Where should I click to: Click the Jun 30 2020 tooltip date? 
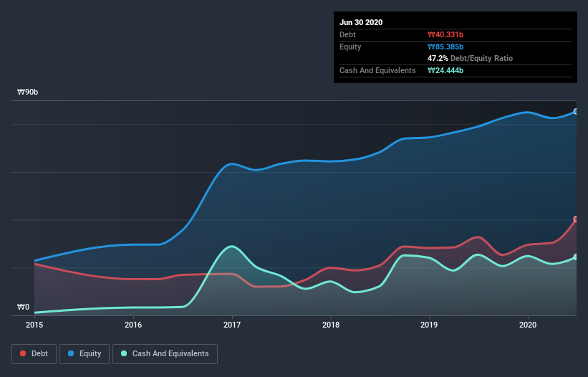[x=361, y=22]
